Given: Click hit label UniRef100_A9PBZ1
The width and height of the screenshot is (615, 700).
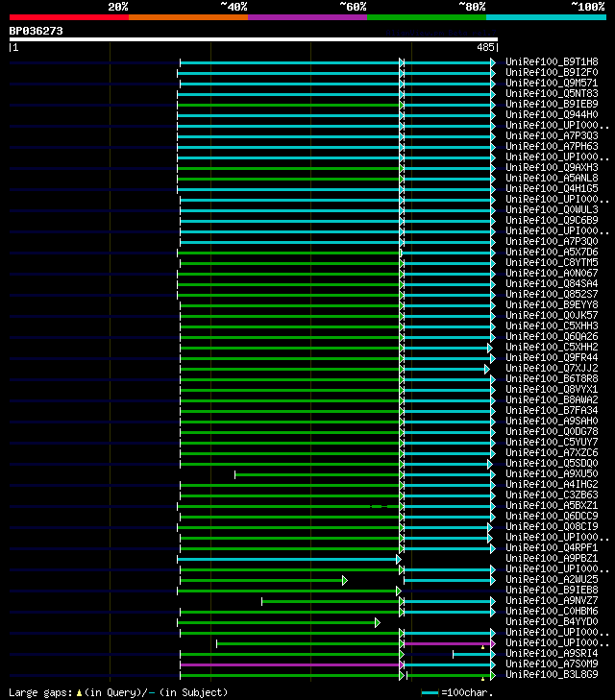Looking at the screenshot, I should pyautogui.click(x=552, y=559).
